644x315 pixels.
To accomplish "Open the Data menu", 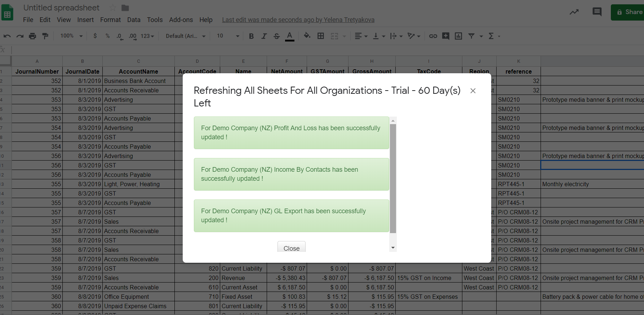I will [134, 20].
